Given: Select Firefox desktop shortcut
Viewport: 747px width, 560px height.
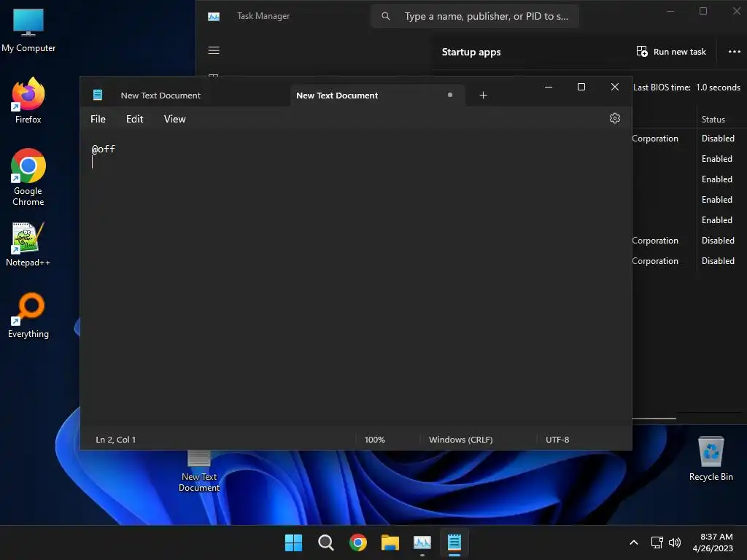Looking at the screenshot, I should 28,101.
